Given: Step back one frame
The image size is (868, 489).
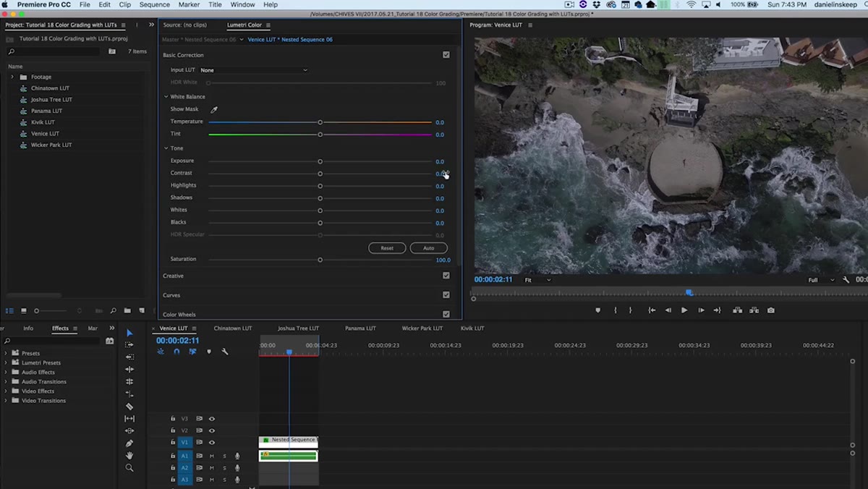Looking at the screenshot, I should click(668, 310).
